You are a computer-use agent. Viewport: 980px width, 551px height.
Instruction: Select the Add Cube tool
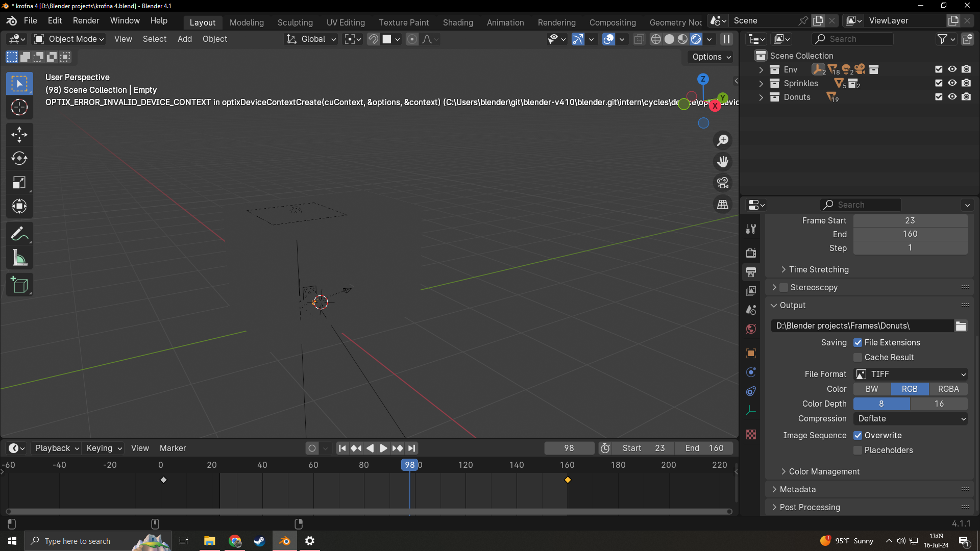pos(19,285)
